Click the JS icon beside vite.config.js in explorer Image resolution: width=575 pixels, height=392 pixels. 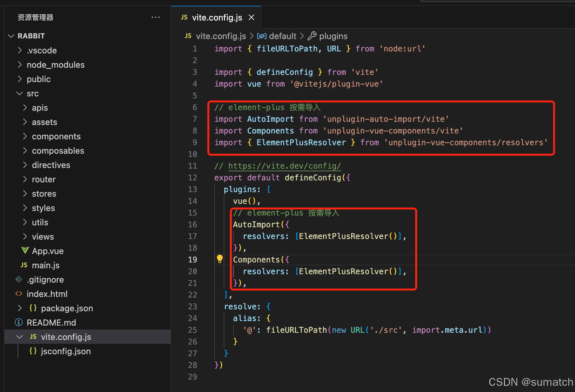pyautogui.click(x=33, y=337)
